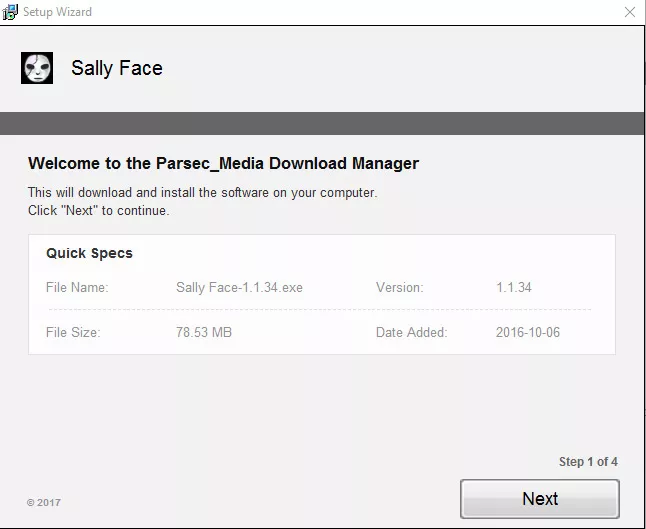Click the Welcome to Parsec_Media heading

pyautogui.click(x=223, y=164)
